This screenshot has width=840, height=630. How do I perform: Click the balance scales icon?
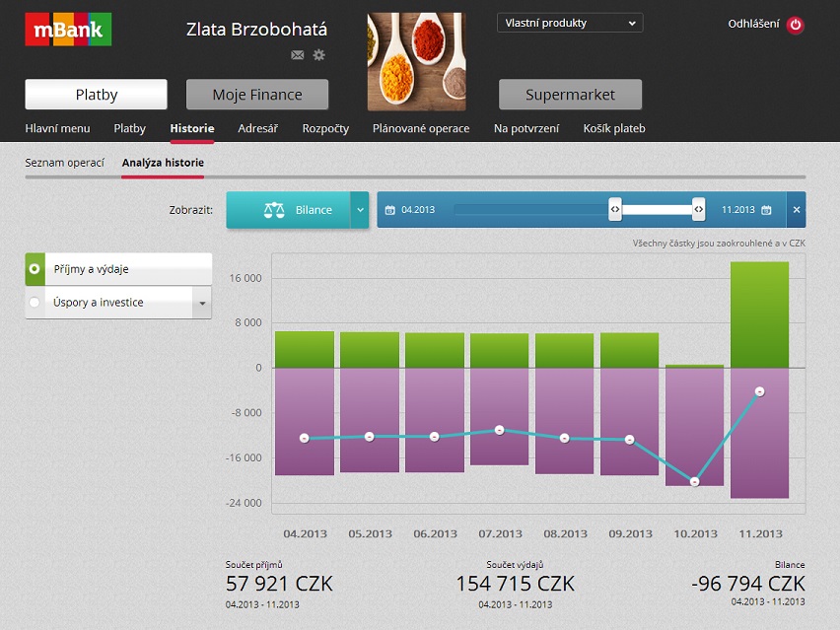tap(274, 210)
